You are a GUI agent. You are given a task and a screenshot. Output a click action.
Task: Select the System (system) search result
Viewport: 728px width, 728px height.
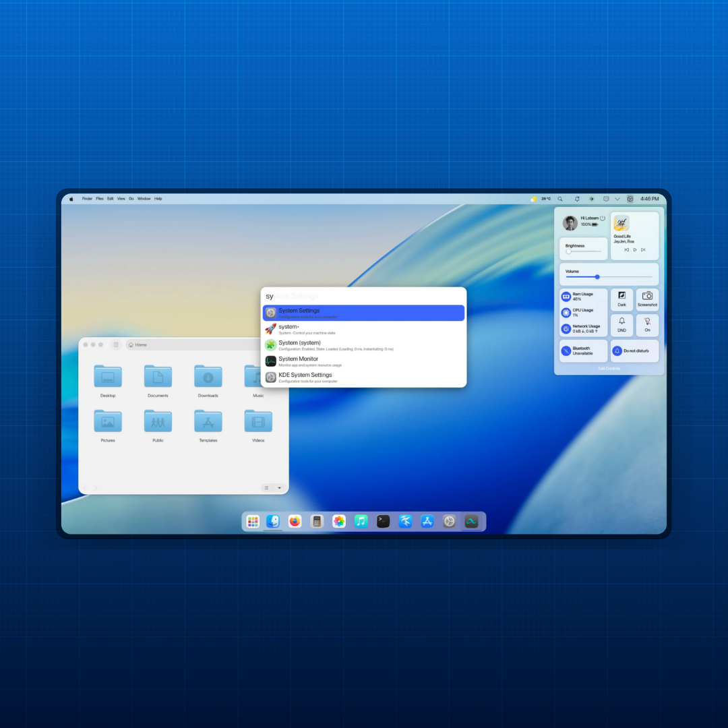(363, 345)
